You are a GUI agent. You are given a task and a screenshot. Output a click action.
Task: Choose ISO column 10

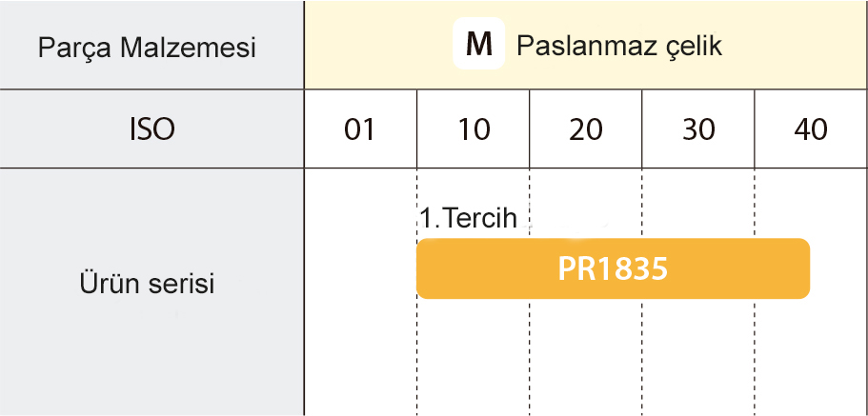473,129
